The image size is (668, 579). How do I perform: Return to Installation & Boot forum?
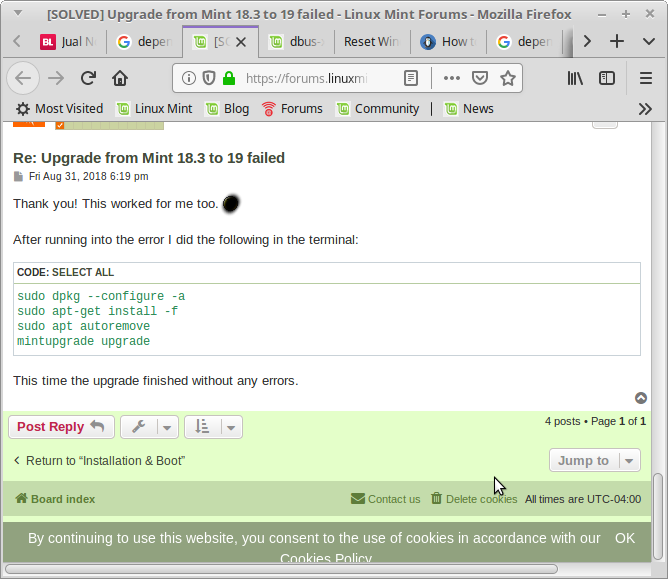[100, 461]
